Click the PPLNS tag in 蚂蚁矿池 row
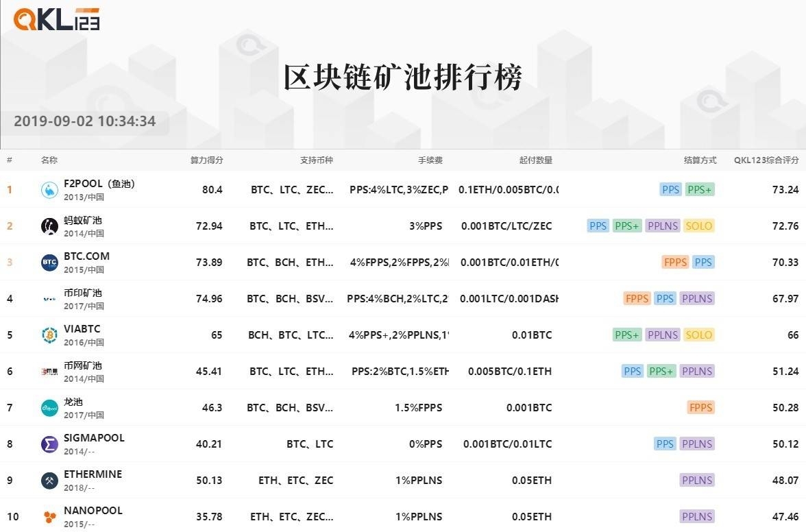 click(x=663, y=226)
